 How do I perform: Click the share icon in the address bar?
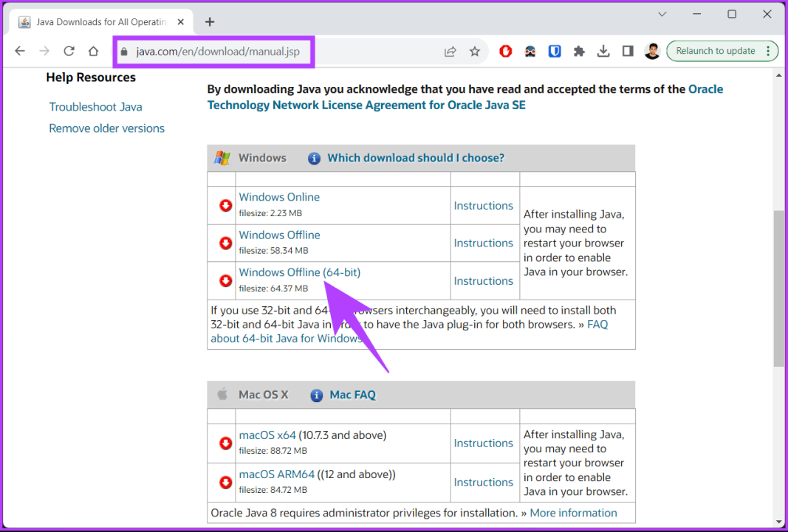click(x=450, y=51)
